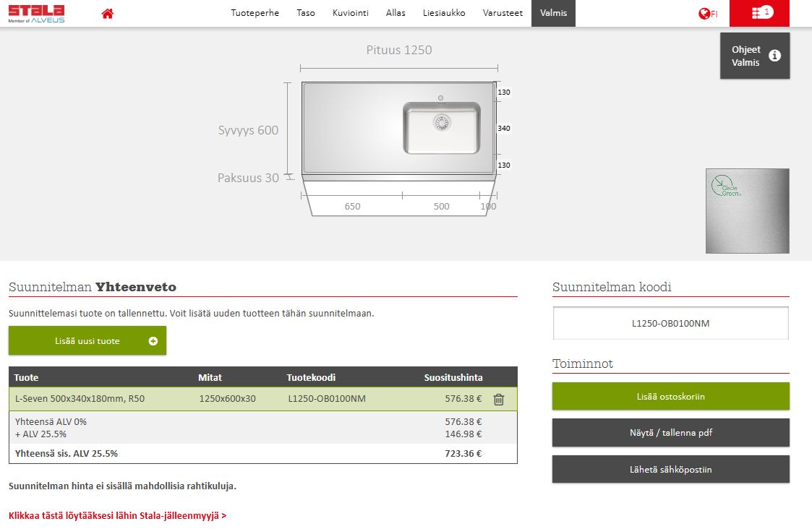Click Lisää uusi tuote button
The height and width of the screenshot is (529, 812).
tap(87, 340)
